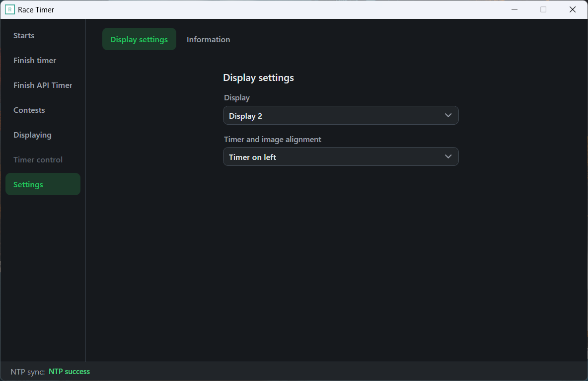Viewport: 588px width, 381px height.
Task: Switch to the Display settings tab
Action: coord(139,39)
